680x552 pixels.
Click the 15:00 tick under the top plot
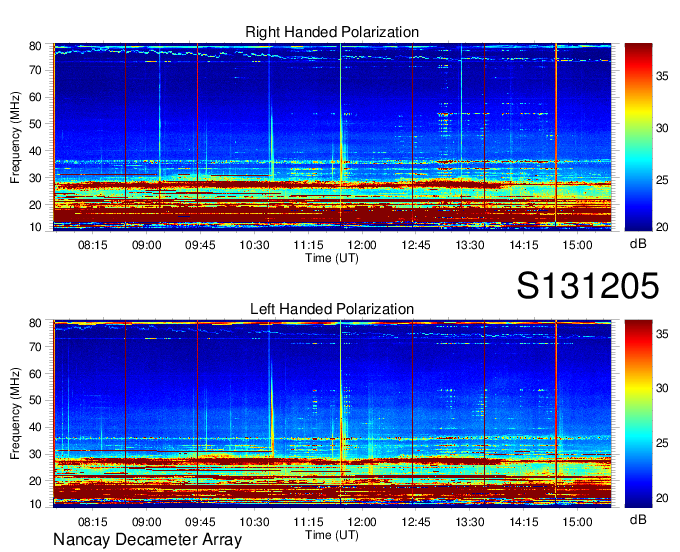click(577, 245)
